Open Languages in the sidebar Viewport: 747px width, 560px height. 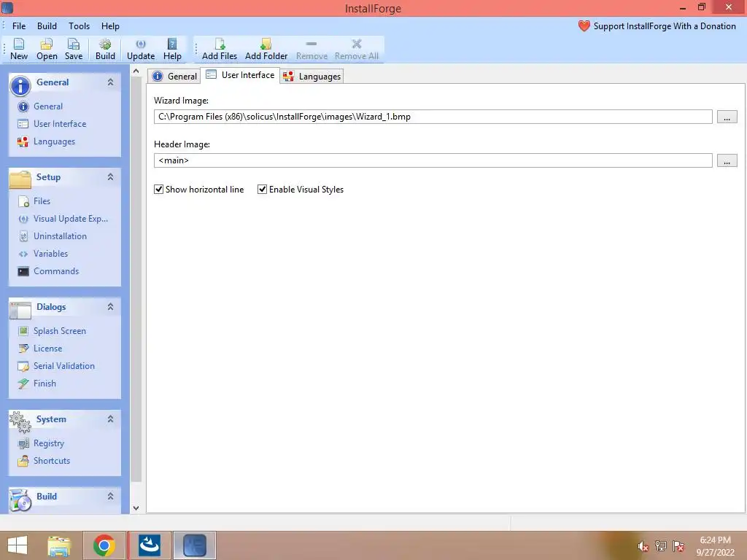pos(46,141)
